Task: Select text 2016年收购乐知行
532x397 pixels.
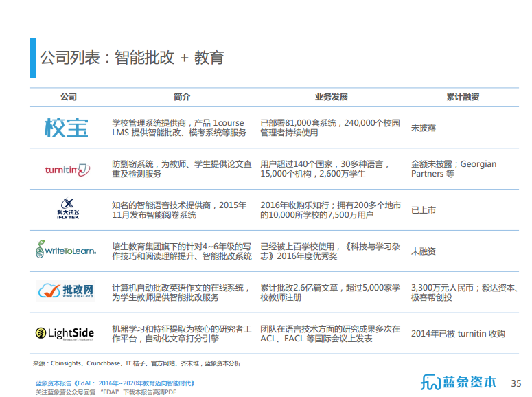Action: 294,205
